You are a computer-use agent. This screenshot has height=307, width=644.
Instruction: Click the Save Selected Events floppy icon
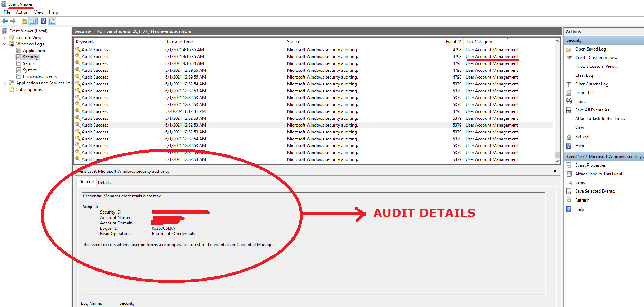pos(569,191)
